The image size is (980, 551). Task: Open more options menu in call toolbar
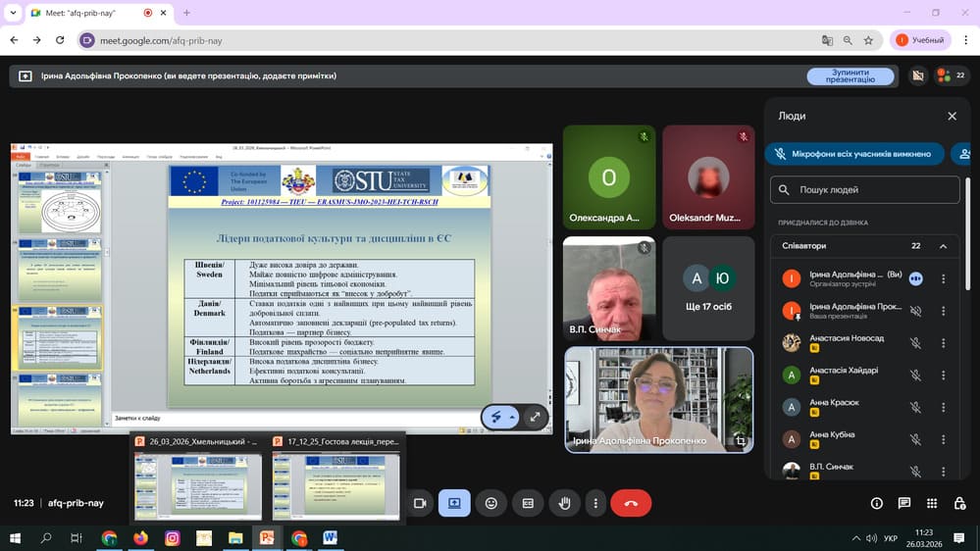pyautogui.click(x=595, y=503)
